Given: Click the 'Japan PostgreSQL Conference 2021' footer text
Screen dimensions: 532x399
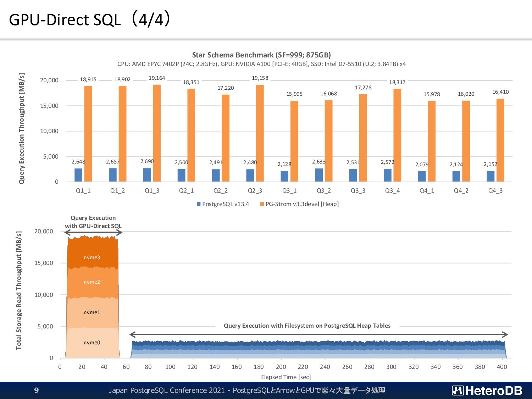Looking at the screenshot, I should coord(167,390).
